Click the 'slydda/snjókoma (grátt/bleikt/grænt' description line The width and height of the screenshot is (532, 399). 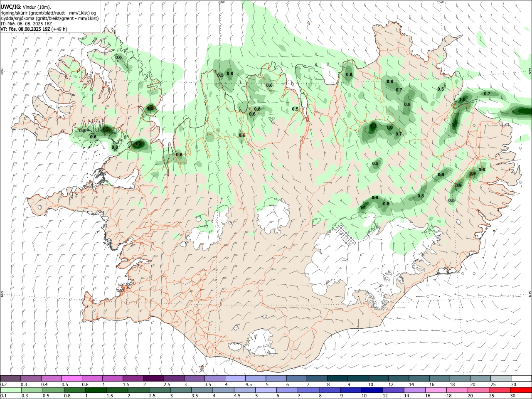coord(49,18)
